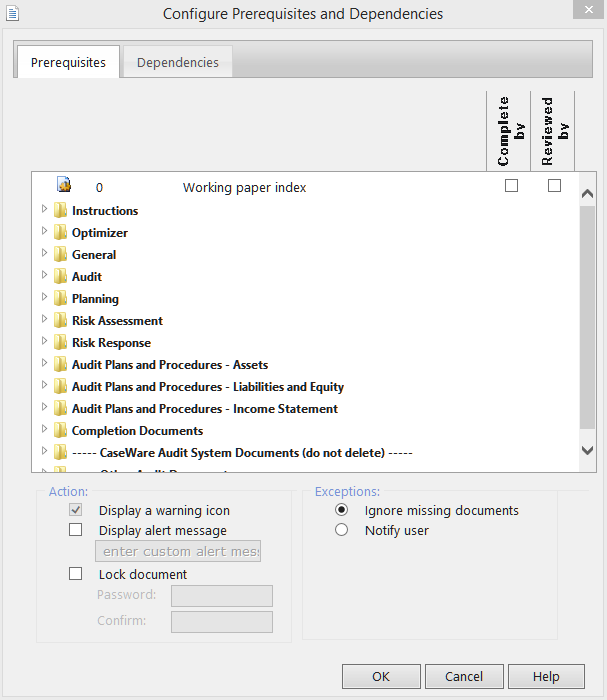Enable Display alert message checkbox
The height and width of the screenshot is (700, 607).
point(75,529)
